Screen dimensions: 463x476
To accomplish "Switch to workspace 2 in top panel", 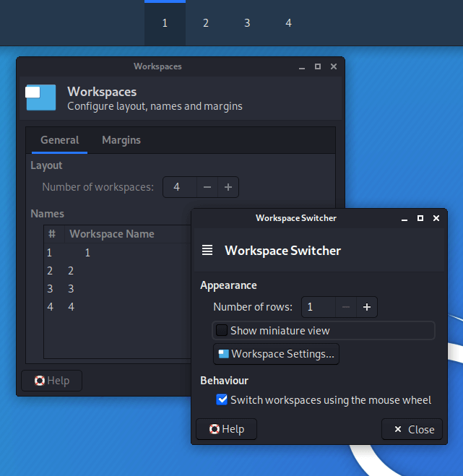I will tap(206, 23).
